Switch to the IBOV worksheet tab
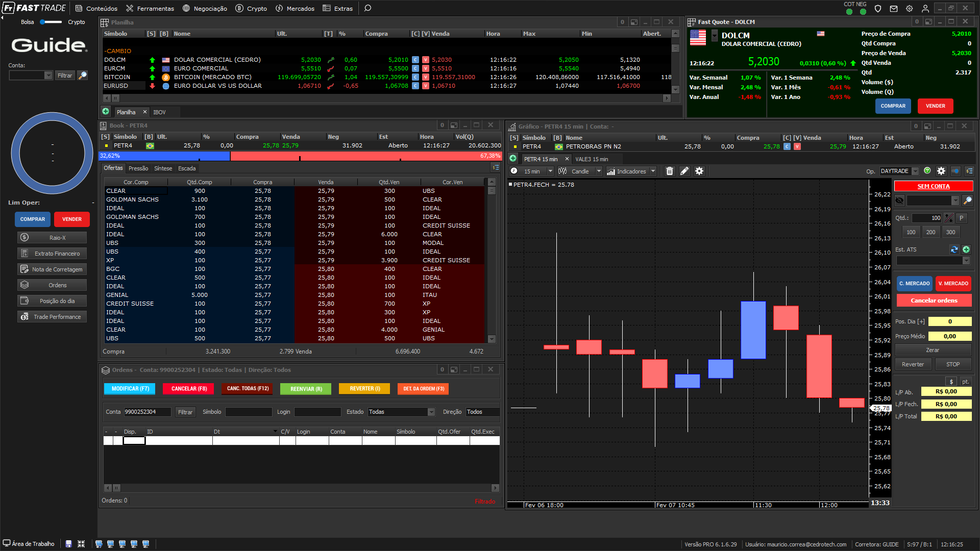Image resolution: width=980 pixels, height=551 pixels. (159, 112)
